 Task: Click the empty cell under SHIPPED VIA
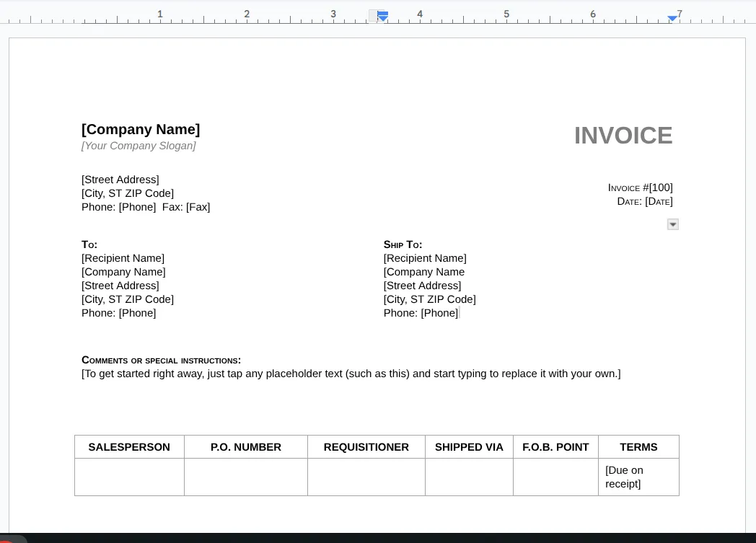[469, 477]
